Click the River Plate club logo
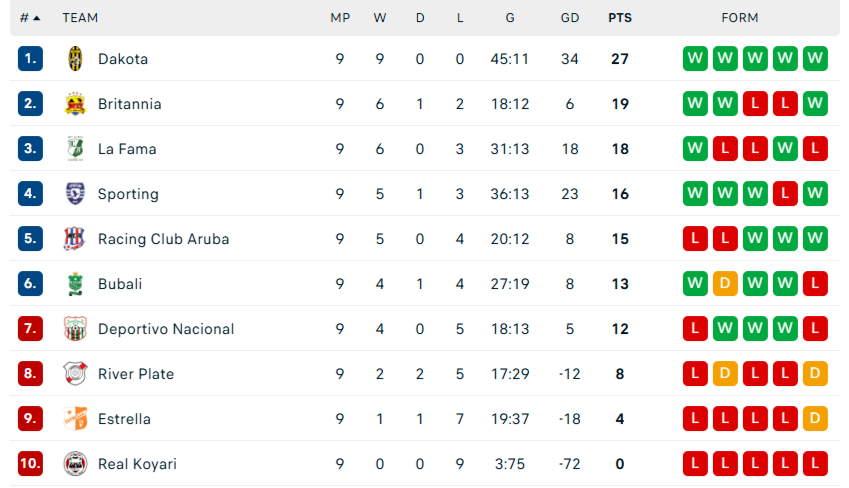Screen dimensions: 849x488 click(x=75, y=374)
